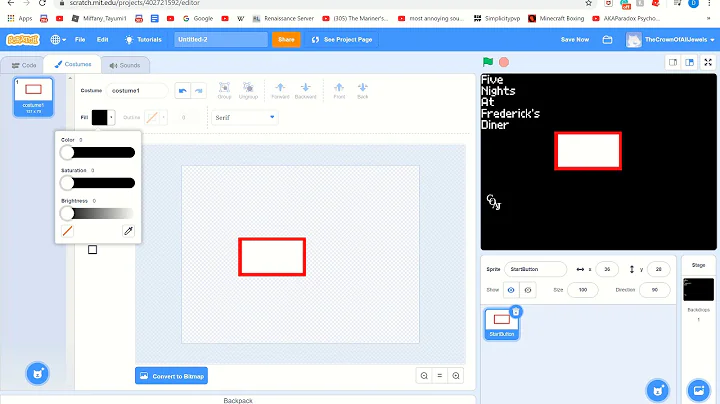Viewport: 720px width, 404px height.
Task: Open the Backpack bar
Action: click(238, 400)
